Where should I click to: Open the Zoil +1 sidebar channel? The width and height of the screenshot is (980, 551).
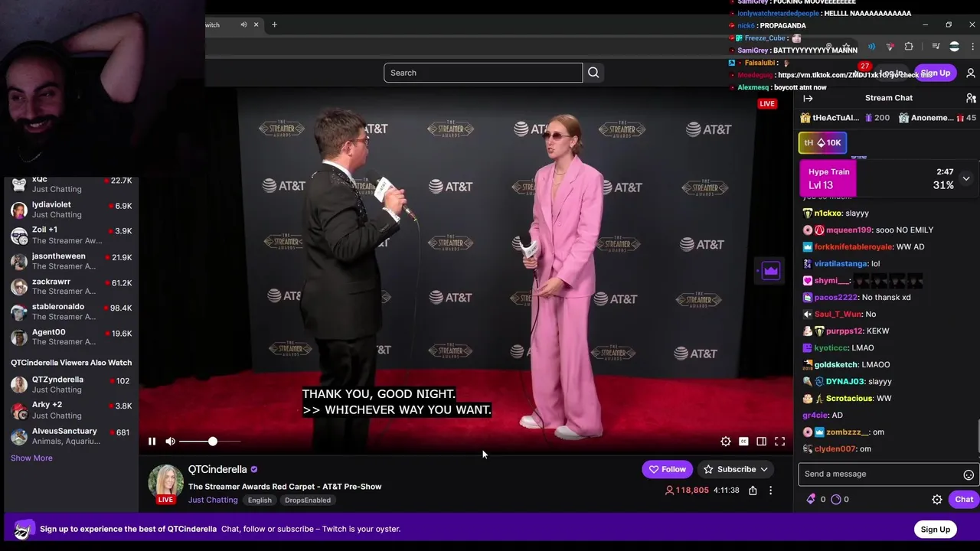click(x=70, y=235)
